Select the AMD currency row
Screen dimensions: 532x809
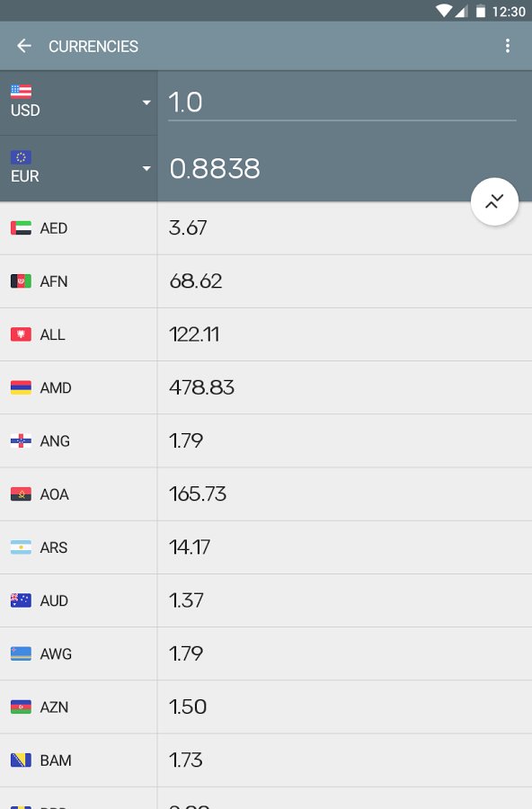[266, 387]
